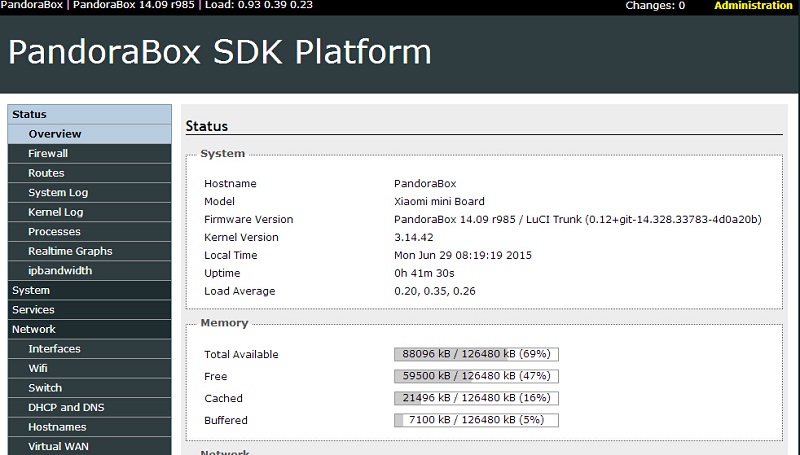View the System Log
800x455 pixels.
pos(89,193)
